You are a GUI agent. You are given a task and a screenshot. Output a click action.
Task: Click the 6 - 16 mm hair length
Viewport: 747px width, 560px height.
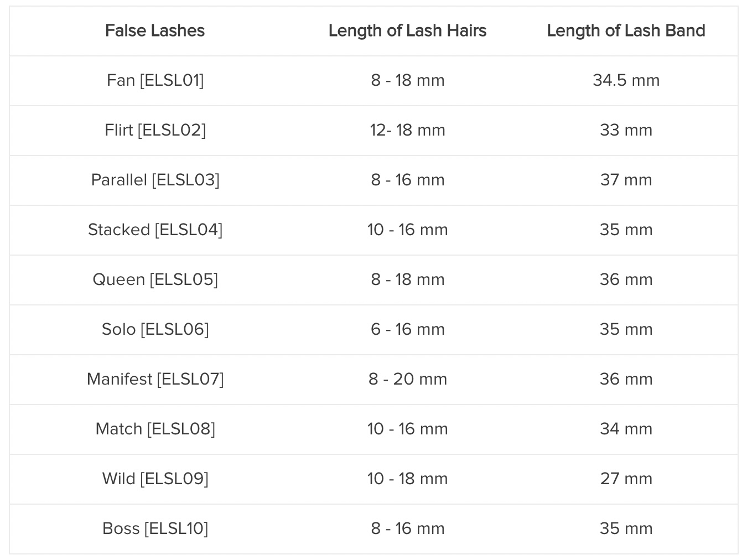tap(408, 330)
